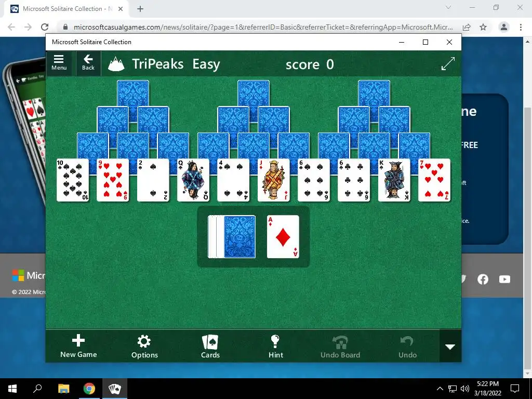This screenshot has height=399, width=532.
Task: Select the 6 of clubs card
Action: point(354,180)
